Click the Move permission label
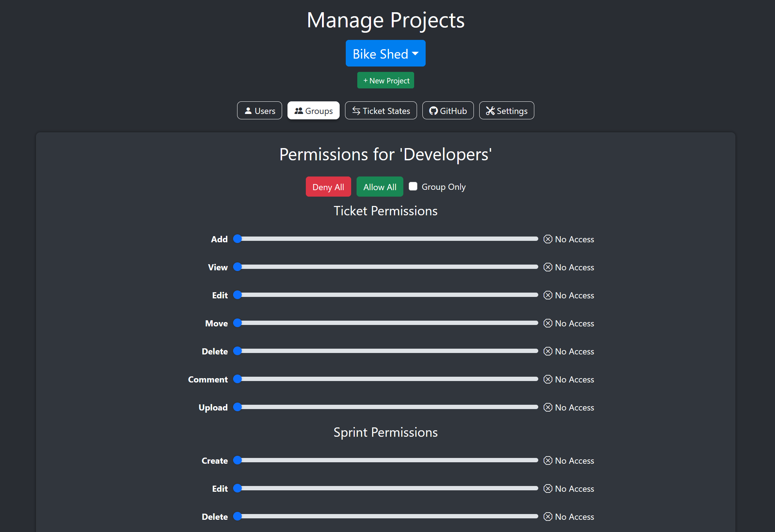 click(x=217, y=324)
